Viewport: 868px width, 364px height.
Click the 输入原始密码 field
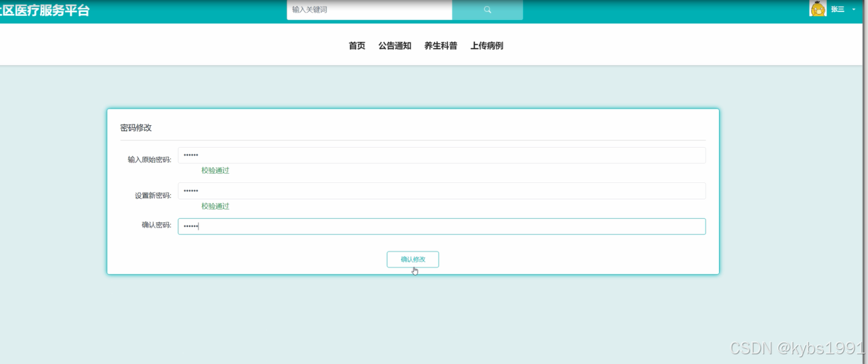pos(442,156)
